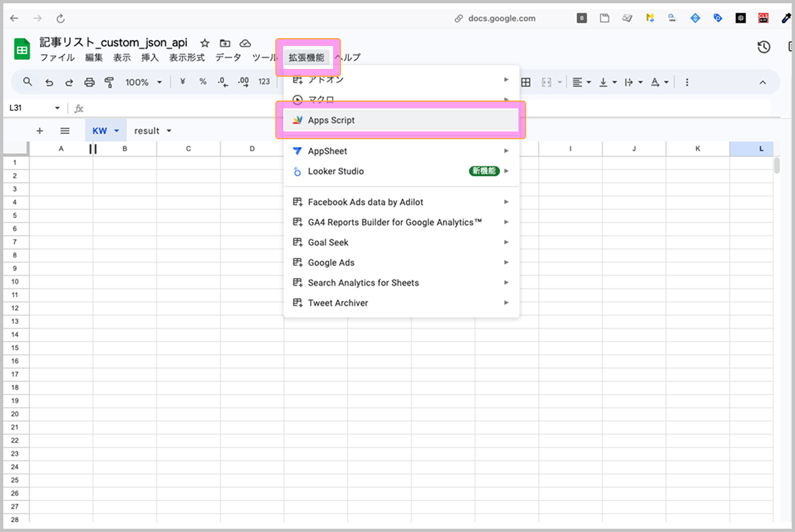Viewport: 795px width, 532px height.
Task: Open horizontal align options
Action: pos(581,82)
